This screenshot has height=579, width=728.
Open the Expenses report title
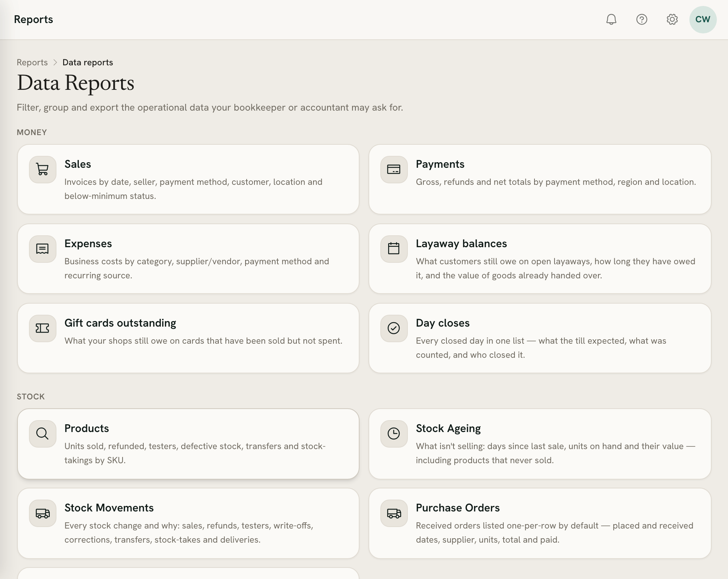coord(88,243)
